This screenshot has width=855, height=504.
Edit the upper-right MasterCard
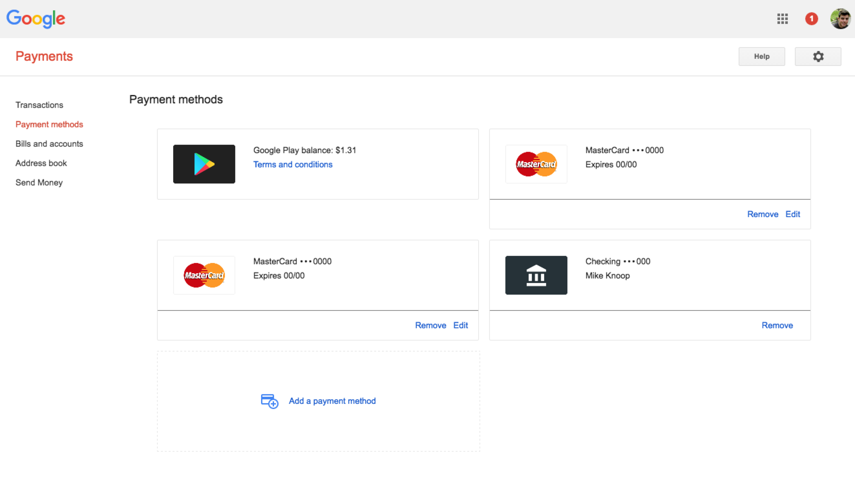[793, 214]
